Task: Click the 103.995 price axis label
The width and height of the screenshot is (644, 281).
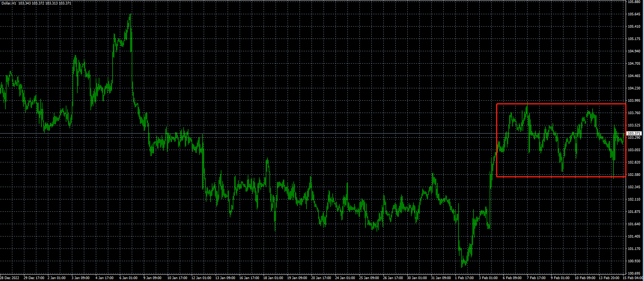Action: 634,101
